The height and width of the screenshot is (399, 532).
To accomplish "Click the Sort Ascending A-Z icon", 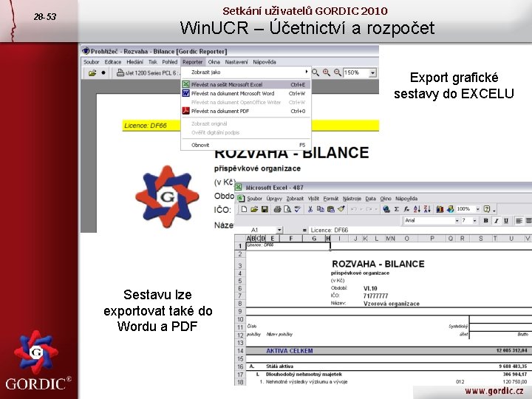I will 417,209.
